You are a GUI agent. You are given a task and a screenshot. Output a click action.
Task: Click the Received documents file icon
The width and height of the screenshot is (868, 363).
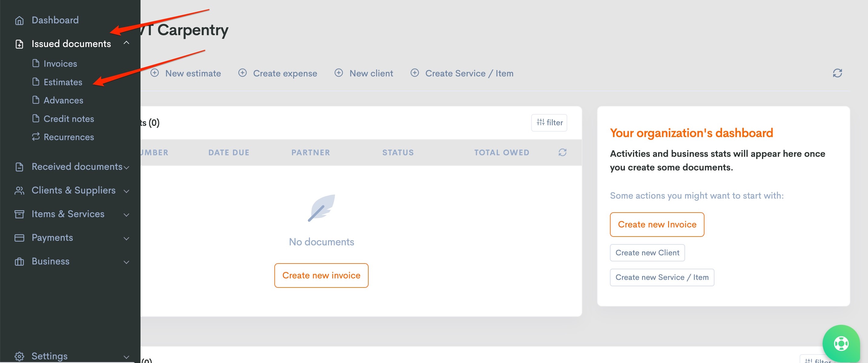(x=19, y=167)
